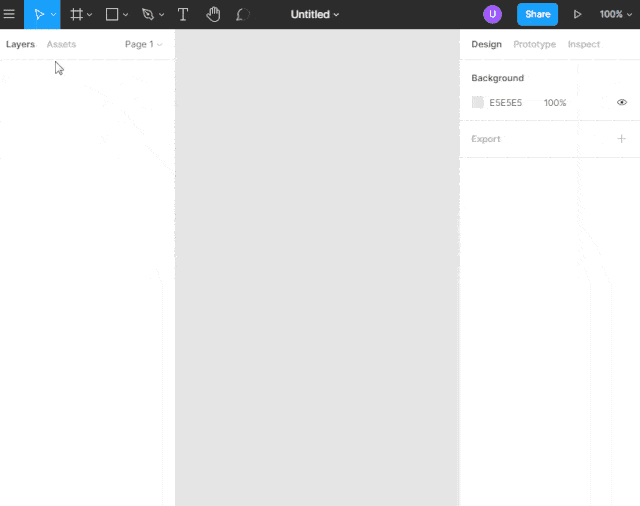This screenshot has height=506, width=640.
Task: Select the Frame tool
Action: click(76, 14)
